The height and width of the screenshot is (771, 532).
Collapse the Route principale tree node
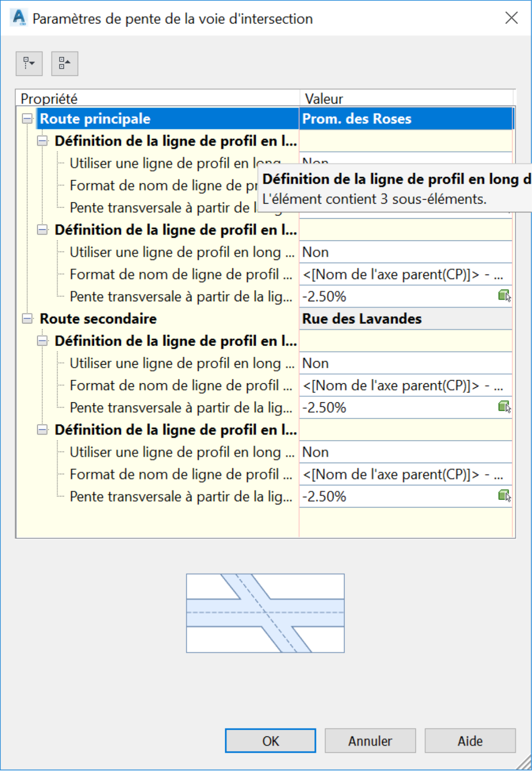click(x=27, y=119)
